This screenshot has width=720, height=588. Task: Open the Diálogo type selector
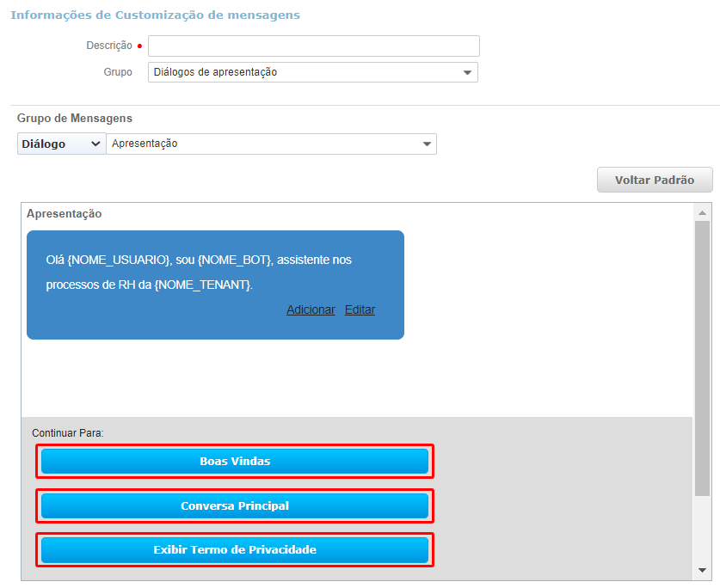pyautogui.click(x=60, y=144)
